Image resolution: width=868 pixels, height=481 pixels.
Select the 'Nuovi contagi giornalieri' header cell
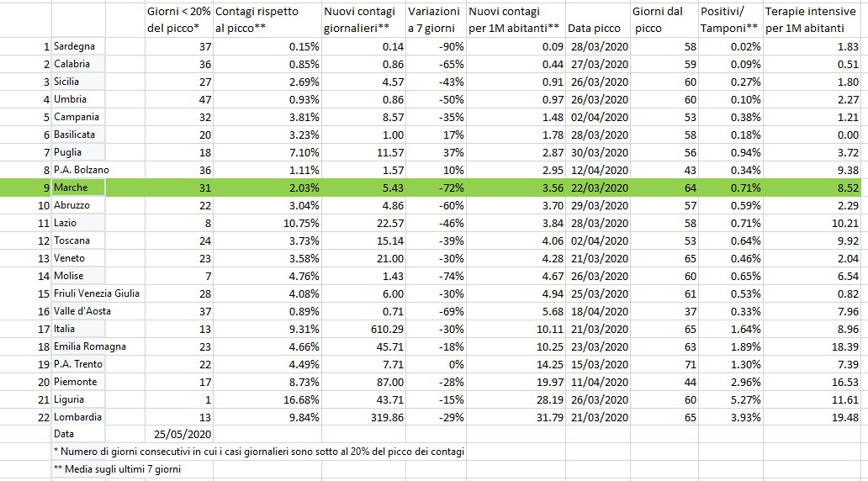(x=363, y=19)
